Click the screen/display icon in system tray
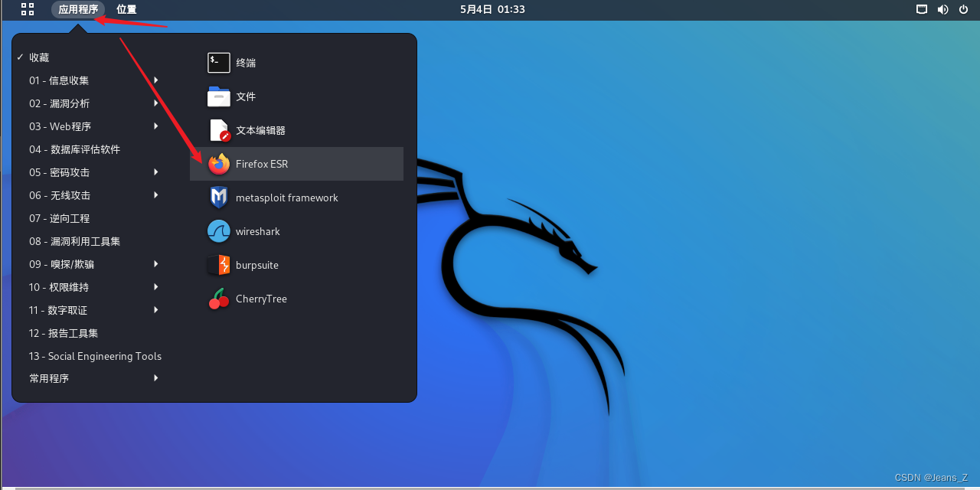This screenshot has height=490, width=980. (x=922, y=9)
